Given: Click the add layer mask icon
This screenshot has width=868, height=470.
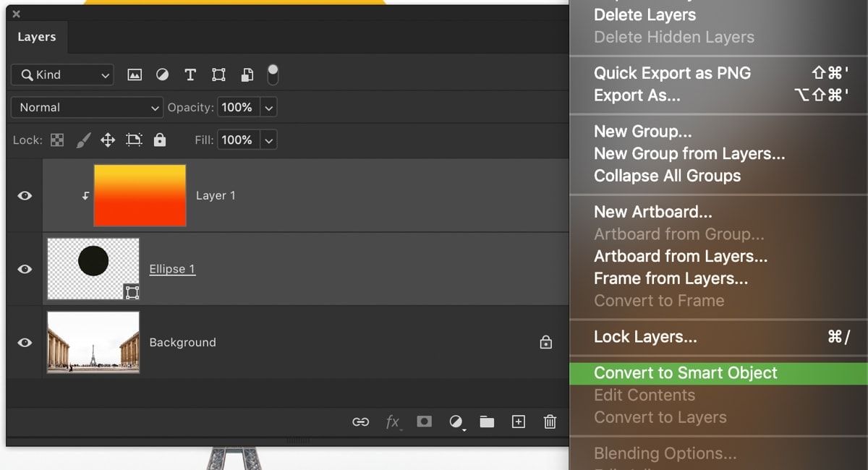Looking at the screenshot, I should (x=425, y=422).
